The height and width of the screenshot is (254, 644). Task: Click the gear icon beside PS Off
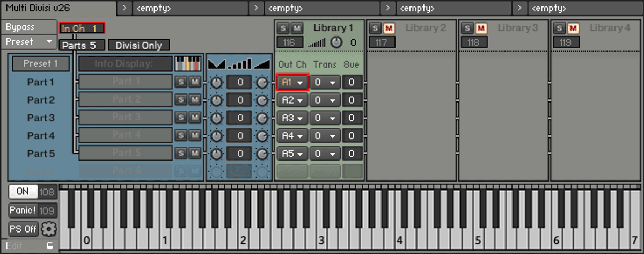[48, 229]
